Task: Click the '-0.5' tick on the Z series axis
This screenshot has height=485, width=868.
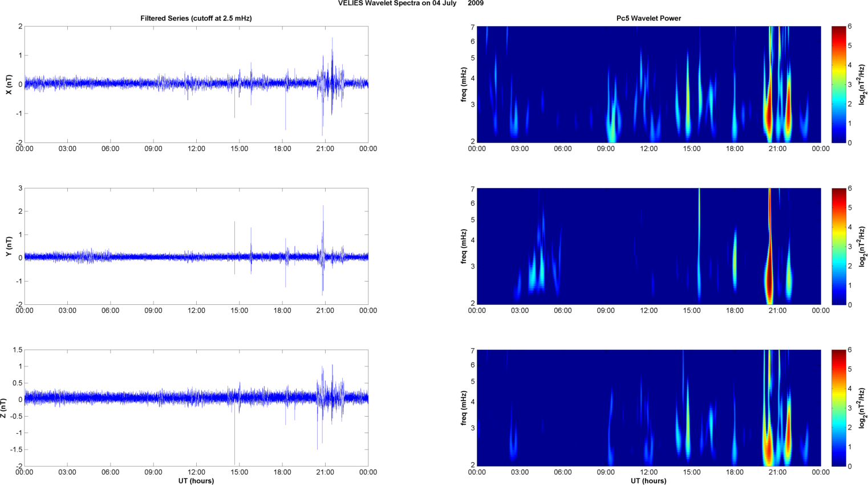Action: pos(16,417)
